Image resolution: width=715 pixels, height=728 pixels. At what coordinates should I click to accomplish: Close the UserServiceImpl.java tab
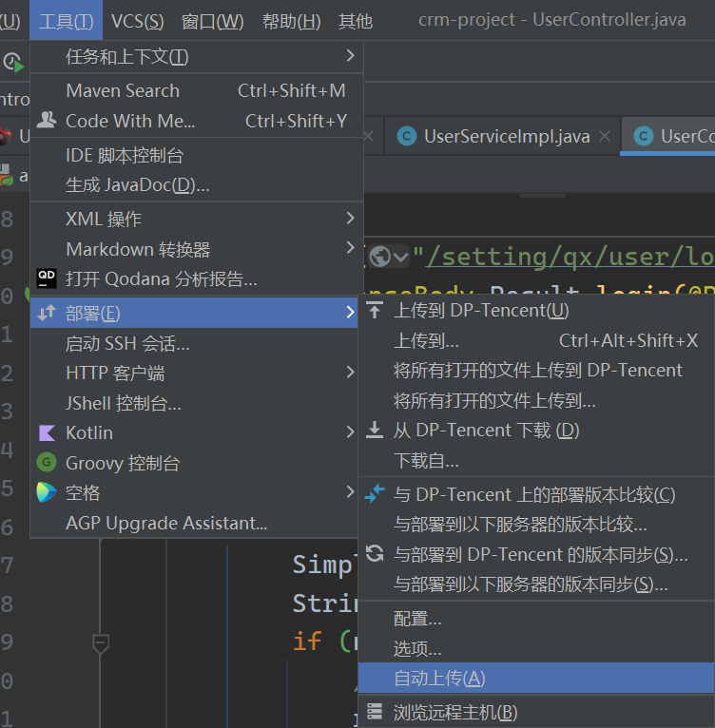[605, 136]
